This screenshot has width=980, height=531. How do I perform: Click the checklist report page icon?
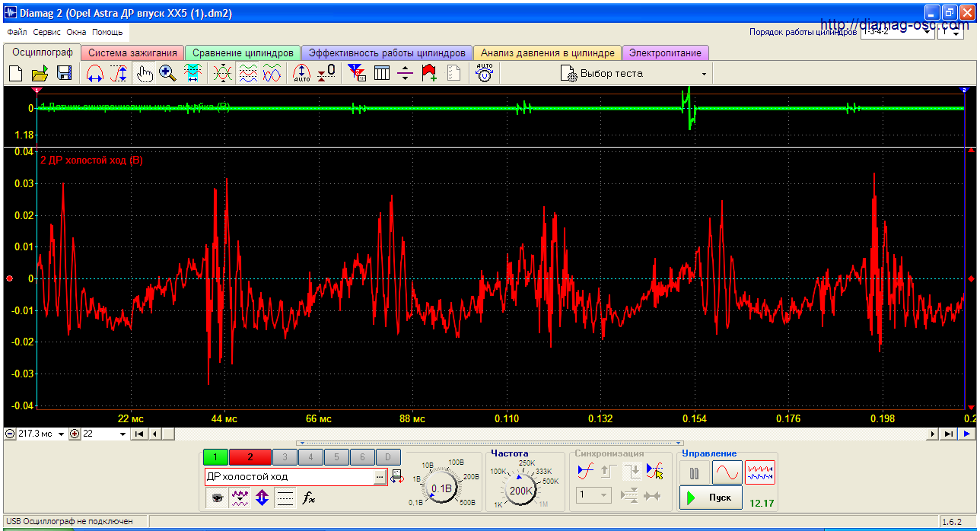pyautogui.click(x=454, y=74)
